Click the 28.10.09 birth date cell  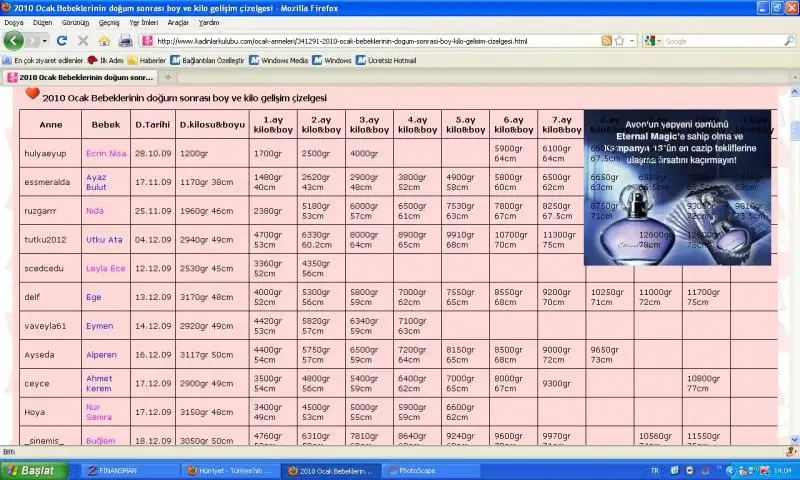pyautogui.click(x=153, y=153)
